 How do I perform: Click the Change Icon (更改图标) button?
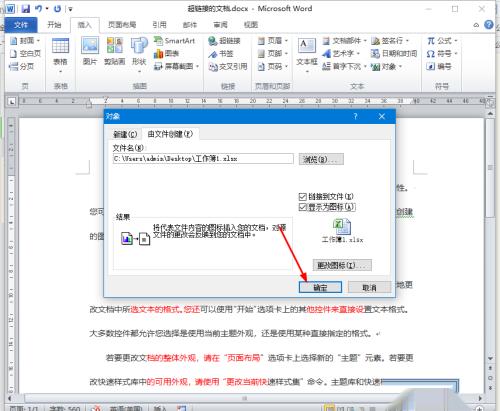342,265
